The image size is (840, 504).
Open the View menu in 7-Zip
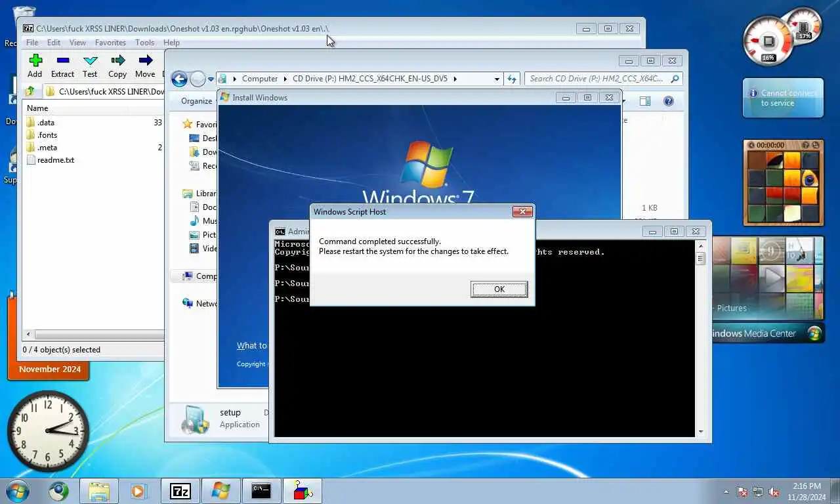tap(77, 43)
